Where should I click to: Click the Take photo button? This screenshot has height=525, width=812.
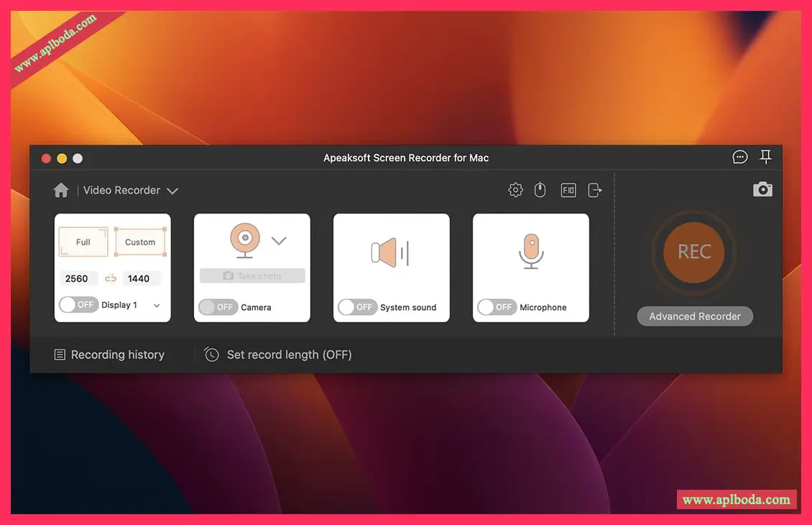[x=252, y=275]
